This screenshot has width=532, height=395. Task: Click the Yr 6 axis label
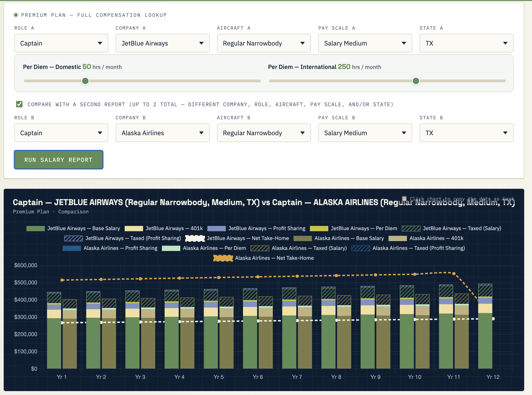[258, 377]
